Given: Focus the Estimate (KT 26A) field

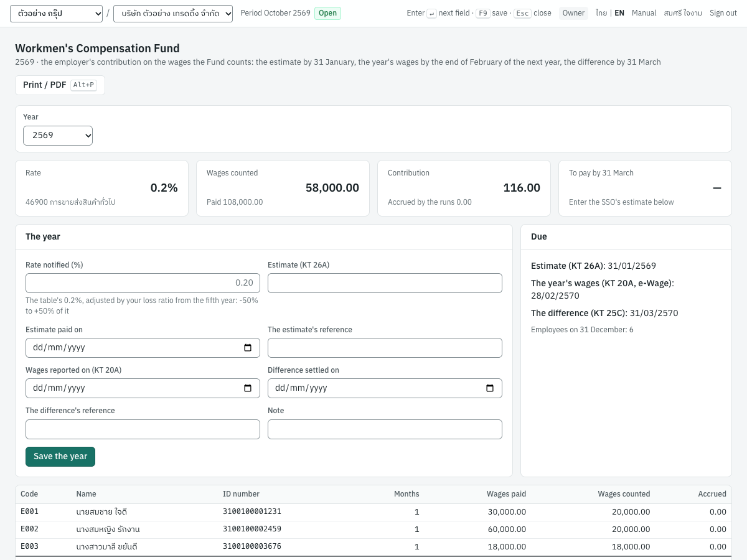Looking at the screenshot, I should click(385, 283).
